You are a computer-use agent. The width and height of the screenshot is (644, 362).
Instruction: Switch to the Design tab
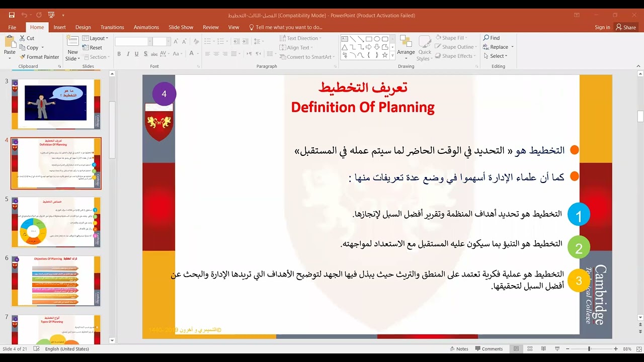point(83,27)
